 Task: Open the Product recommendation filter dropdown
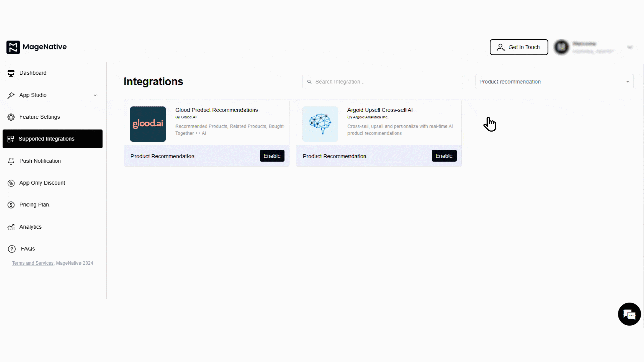(x=554, y=81)
